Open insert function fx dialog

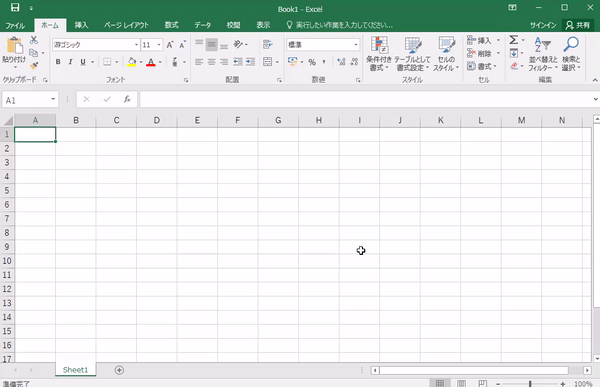(127, 100)
